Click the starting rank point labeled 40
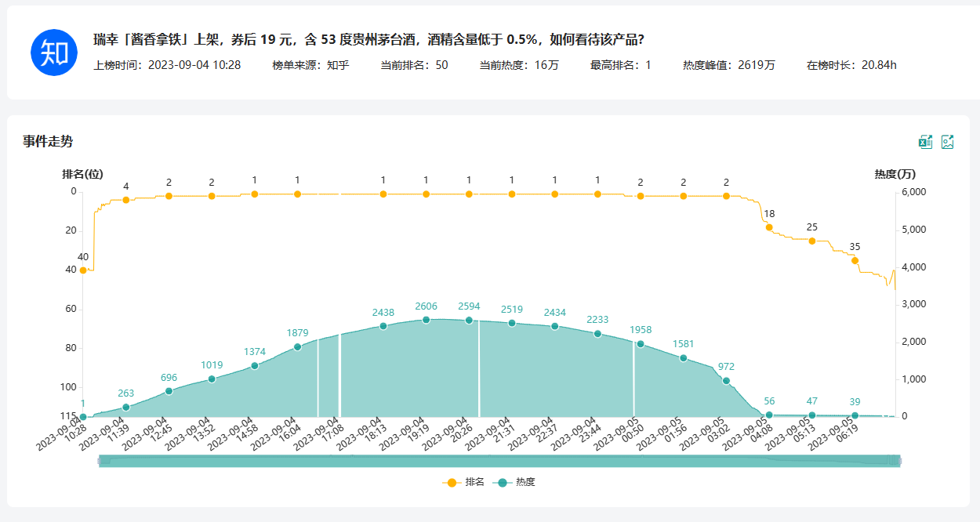Screen dimensions: 980x522 coord(83,270)
